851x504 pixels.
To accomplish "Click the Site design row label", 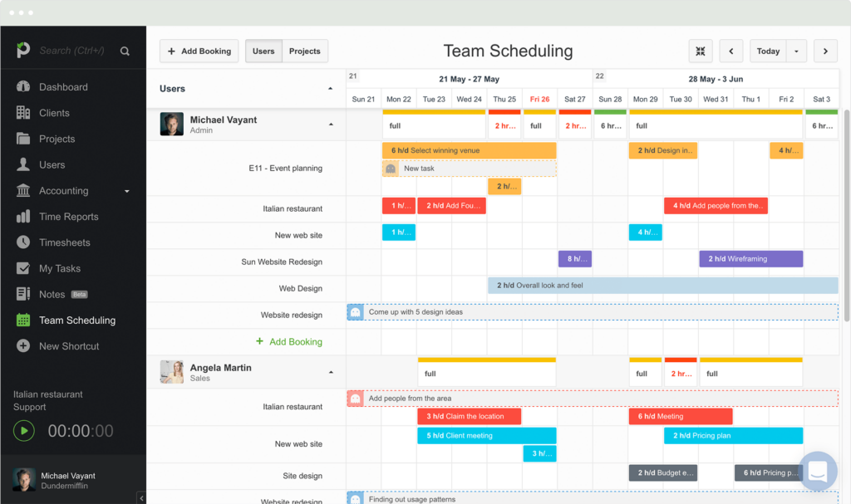I will (x=303, y=476).
